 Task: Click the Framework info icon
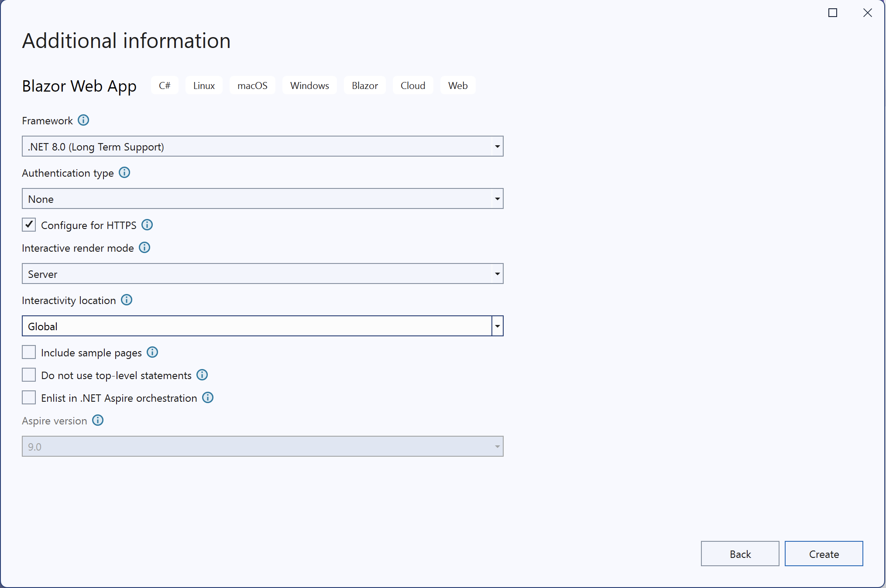83,120
